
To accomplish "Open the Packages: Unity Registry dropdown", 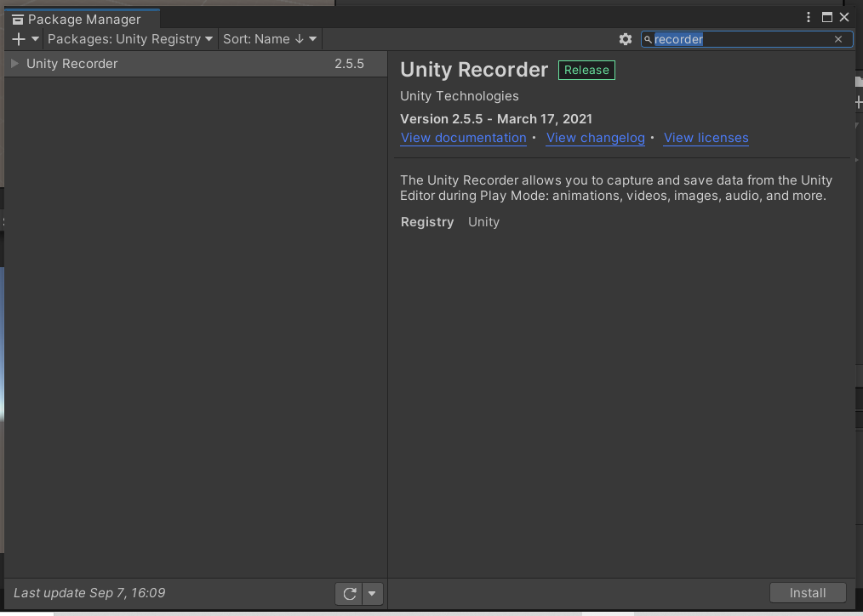I will coord(130,39).
